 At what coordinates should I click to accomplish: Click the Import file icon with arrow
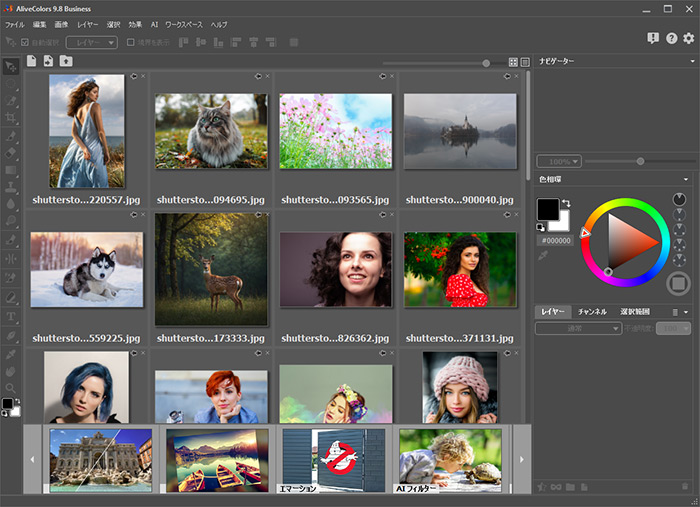[48, 61]
